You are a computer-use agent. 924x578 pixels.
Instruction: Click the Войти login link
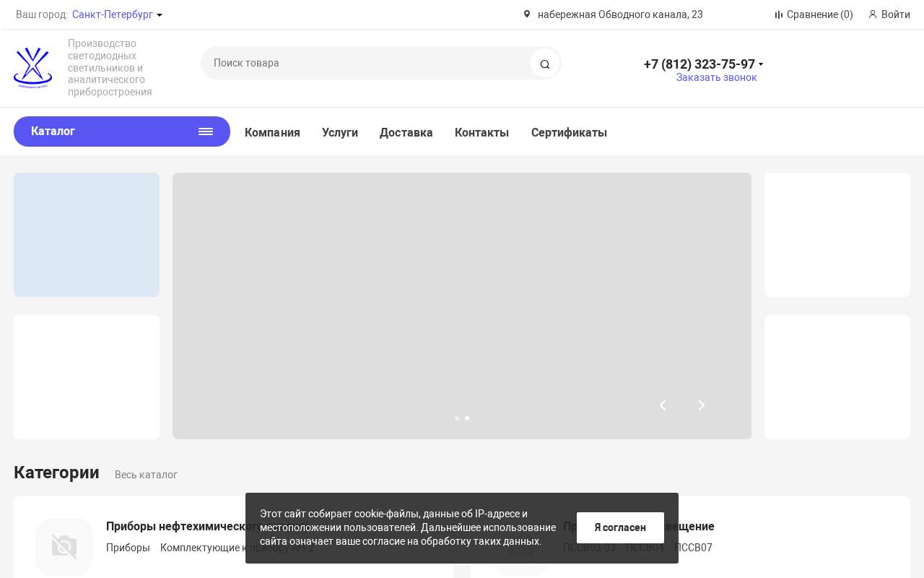(896, 14)
